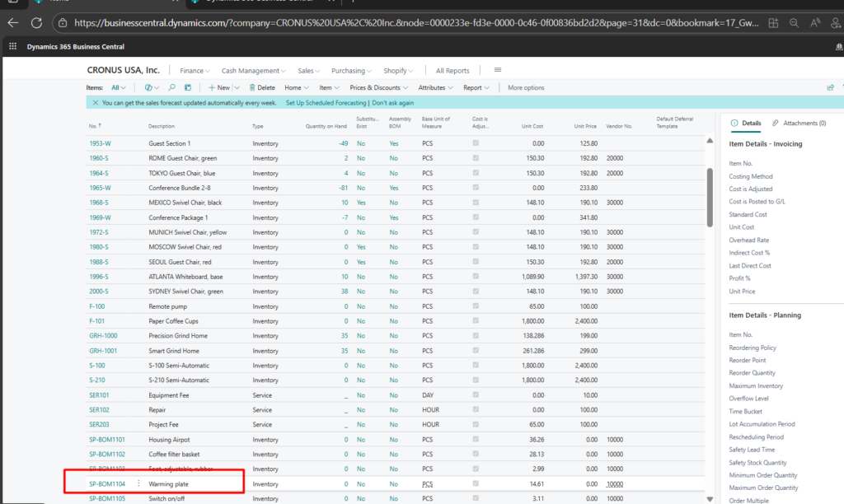Click the Set Up Scheduled Forecasting link
Screen dimensions: 844x504
click(326, 103)
